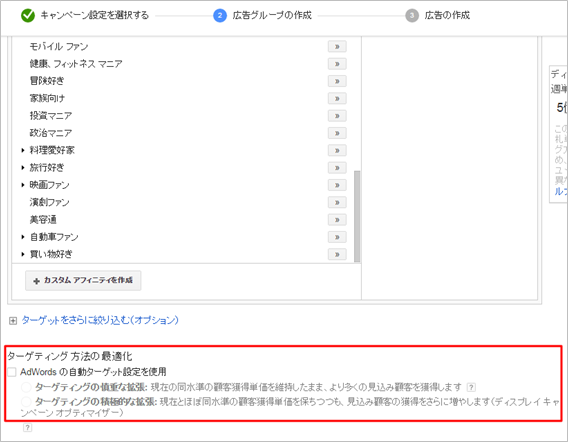This screenshot has width=568, height=442.
Task: Add 投資マニア via its » button
Action: (x=337, y=116)
